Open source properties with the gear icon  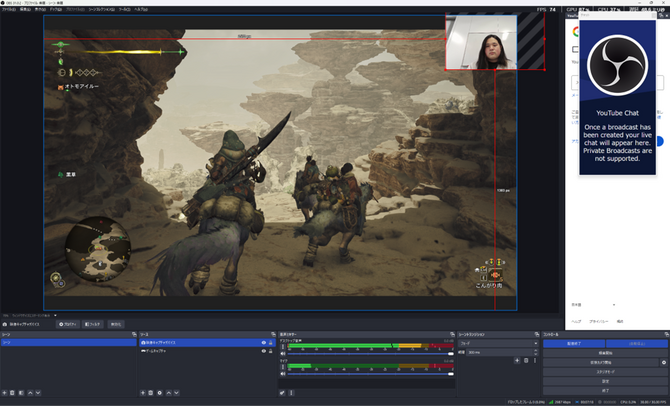[160, 392]
